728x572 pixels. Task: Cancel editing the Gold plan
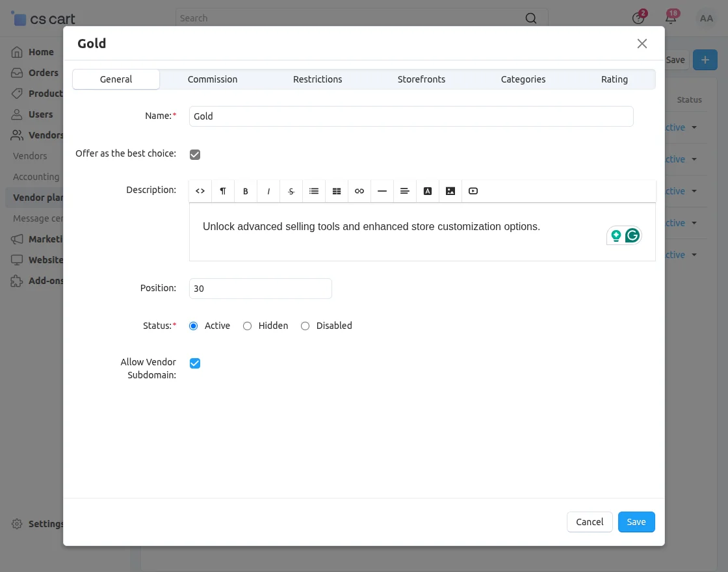click(x=589, y=521)
